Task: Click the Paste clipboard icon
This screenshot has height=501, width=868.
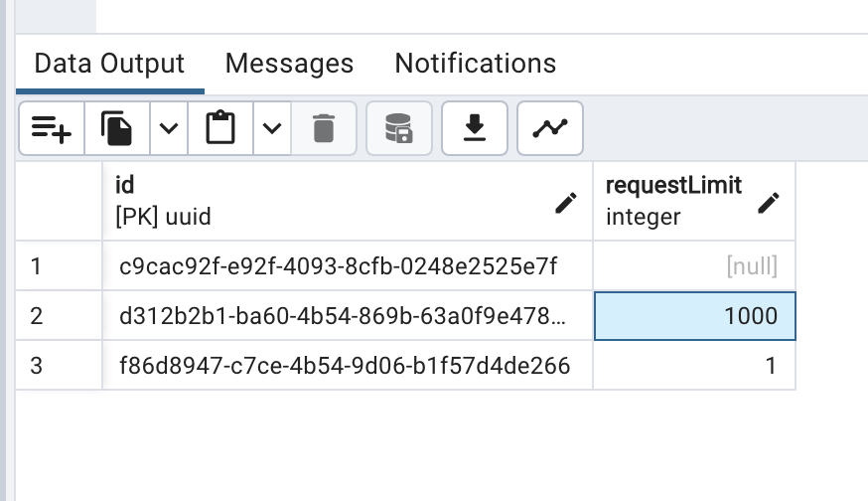Action: coord(220,128)
